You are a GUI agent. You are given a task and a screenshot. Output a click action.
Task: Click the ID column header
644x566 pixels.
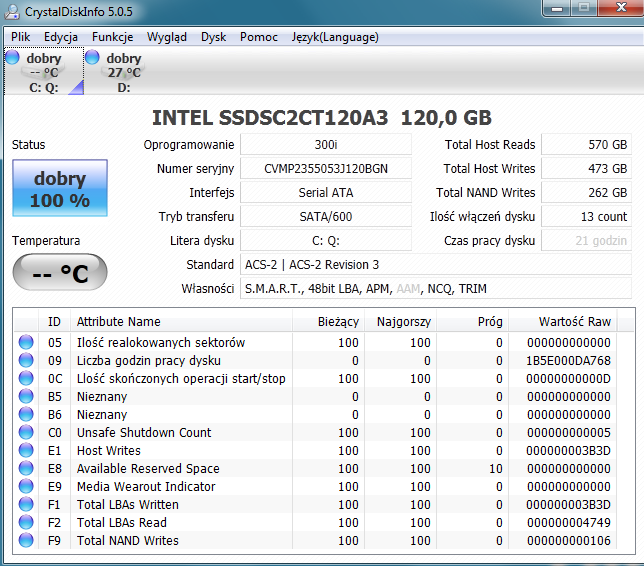[54, 321]
